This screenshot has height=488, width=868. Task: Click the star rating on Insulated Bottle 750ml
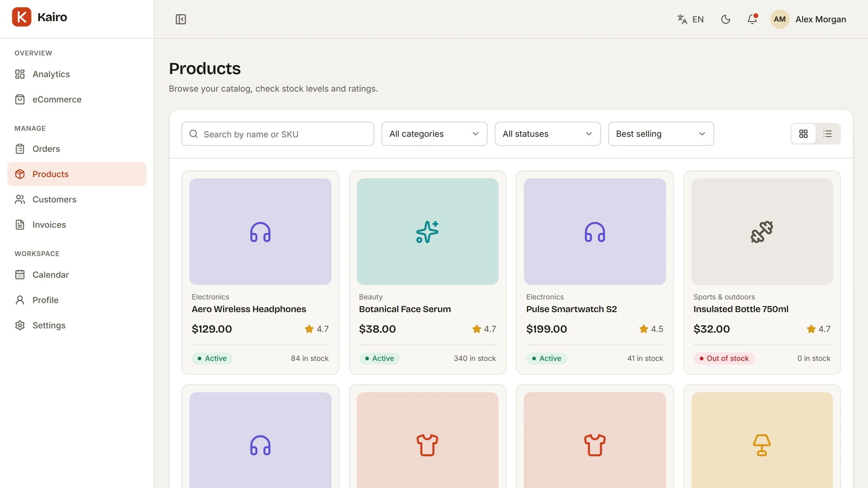click(x=818, y=329)
